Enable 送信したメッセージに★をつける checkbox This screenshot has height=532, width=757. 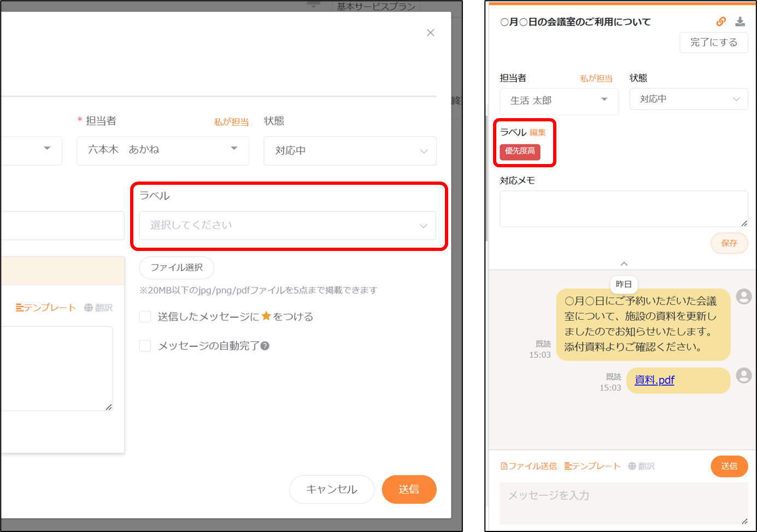click(x=145, y=317)
